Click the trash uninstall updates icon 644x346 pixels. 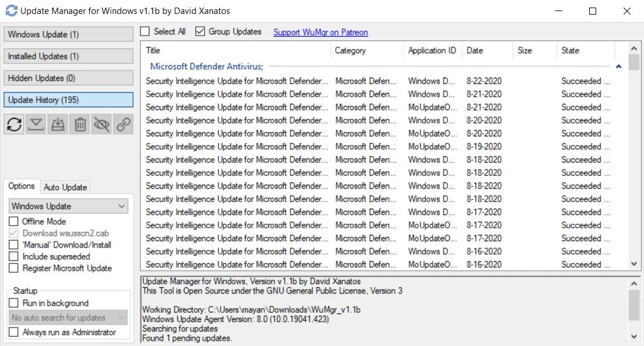point(80,124)
